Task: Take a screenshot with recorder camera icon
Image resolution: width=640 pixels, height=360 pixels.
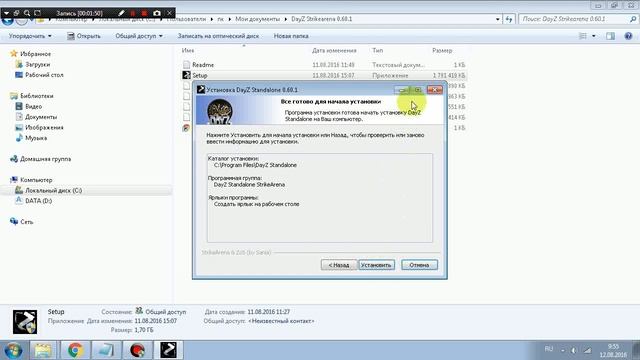Action: [157, 13]
